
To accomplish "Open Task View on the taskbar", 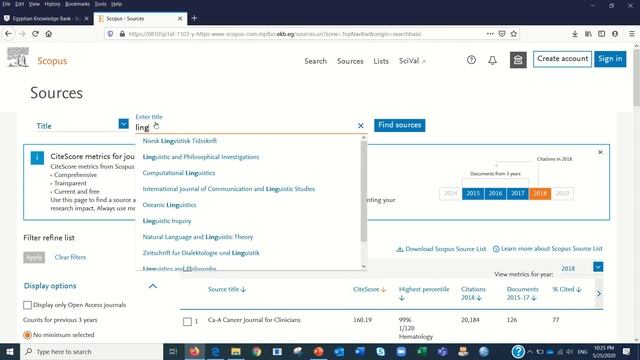I will pos(173,351).
